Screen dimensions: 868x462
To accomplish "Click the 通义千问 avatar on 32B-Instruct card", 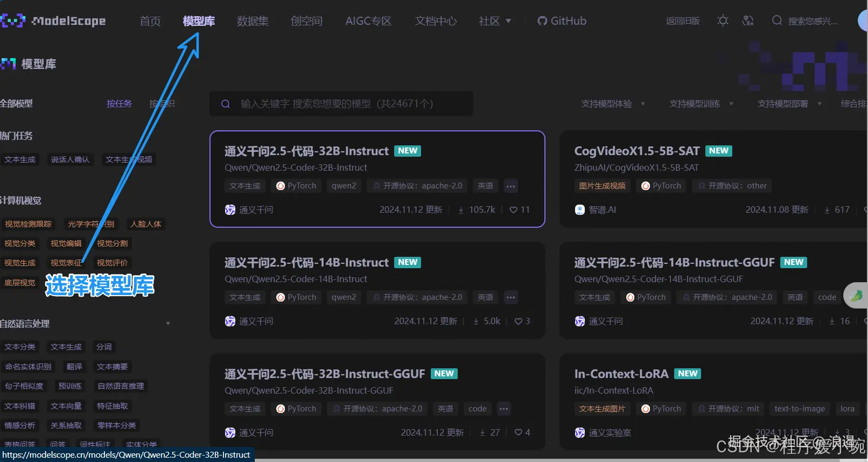I will (x=230, y=210).
